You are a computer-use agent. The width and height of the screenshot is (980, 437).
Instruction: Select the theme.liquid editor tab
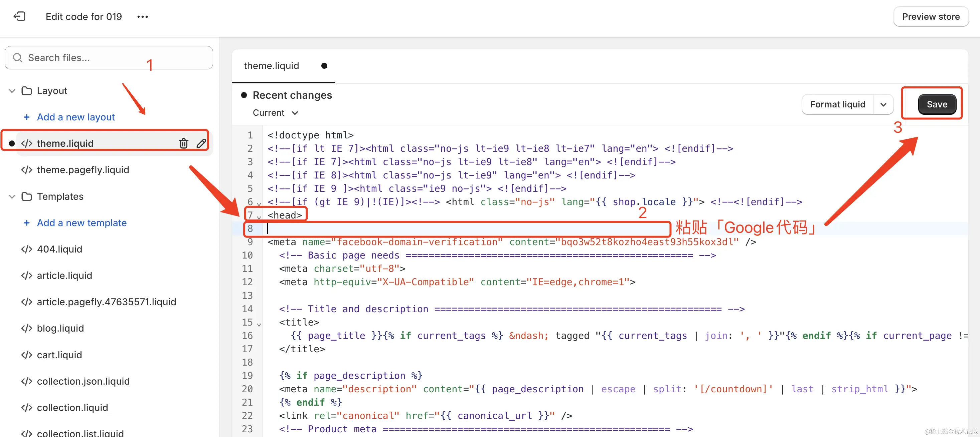(271, 66)
